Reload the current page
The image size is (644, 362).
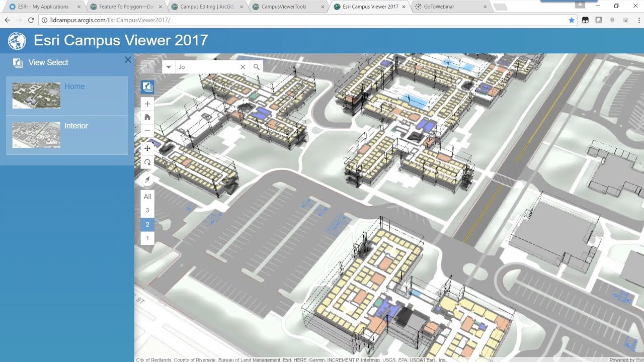pos(31,20)
